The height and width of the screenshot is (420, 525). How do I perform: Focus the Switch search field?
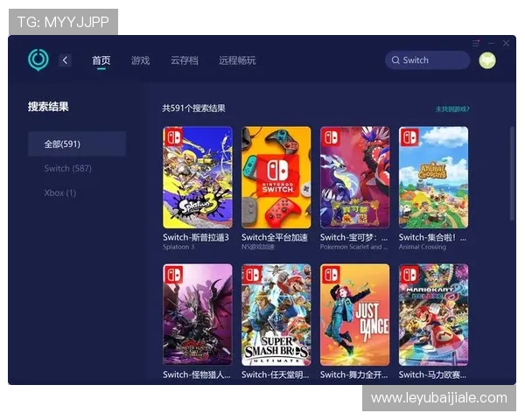(428, 60)
